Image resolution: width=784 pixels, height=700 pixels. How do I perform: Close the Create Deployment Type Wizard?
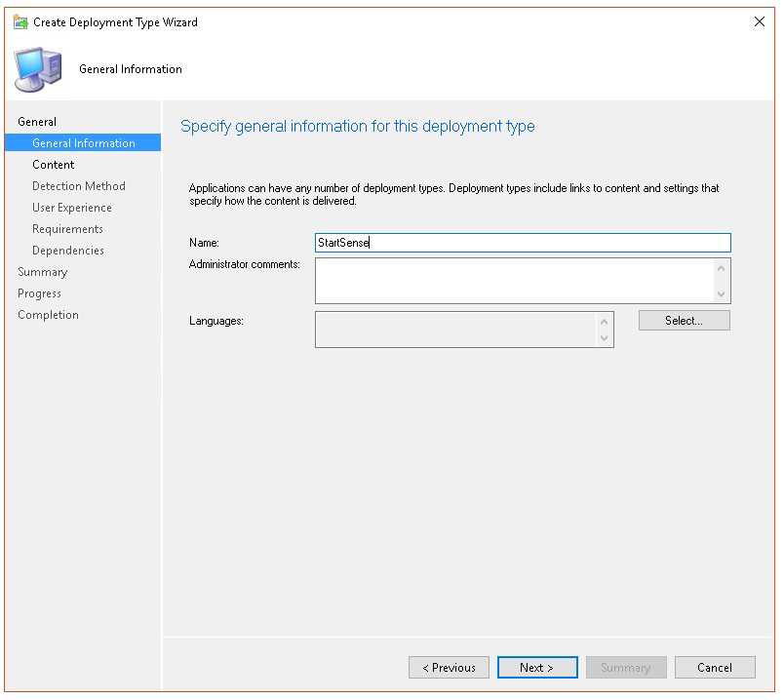759,21
